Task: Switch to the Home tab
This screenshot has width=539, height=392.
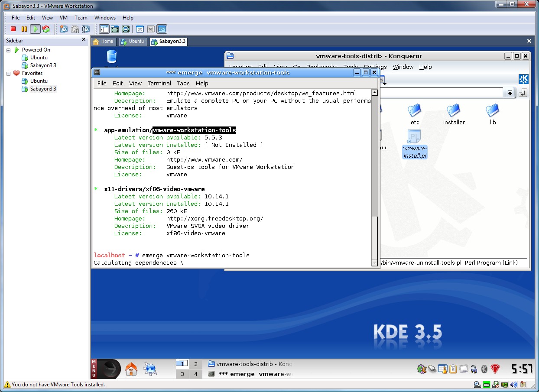Action: click(x=103, y=42)
